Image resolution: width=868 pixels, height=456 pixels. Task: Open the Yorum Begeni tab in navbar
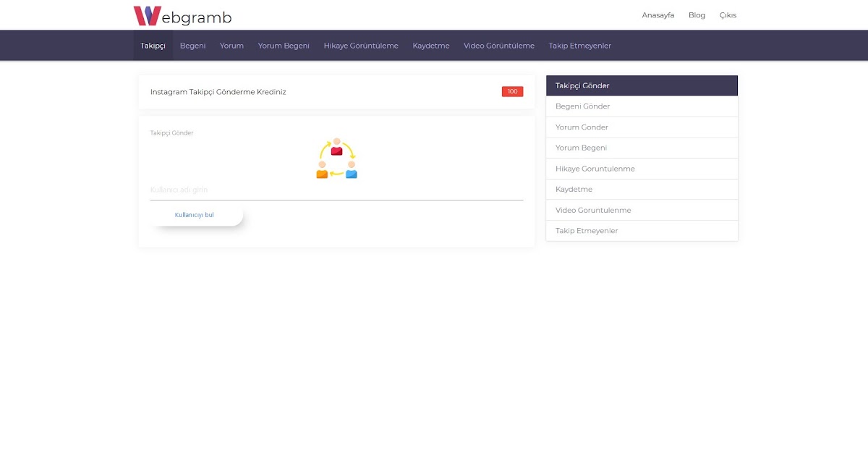[284, 46]
